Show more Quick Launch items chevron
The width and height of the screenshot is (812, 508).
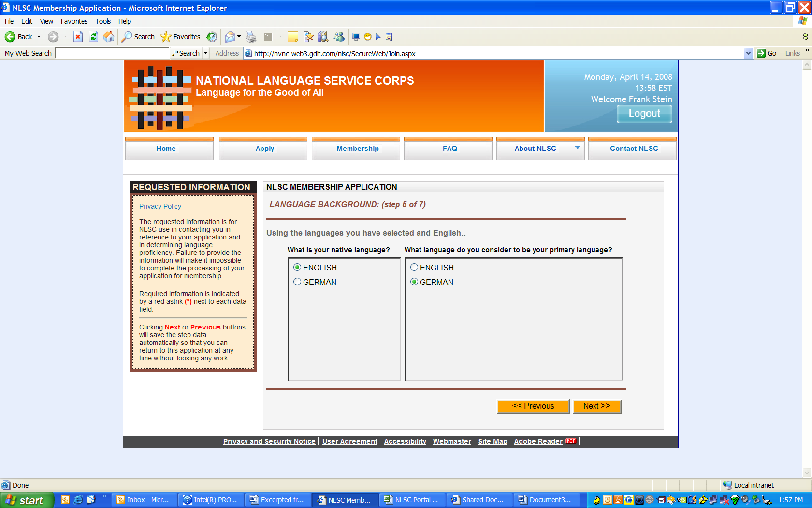point(104,496)
